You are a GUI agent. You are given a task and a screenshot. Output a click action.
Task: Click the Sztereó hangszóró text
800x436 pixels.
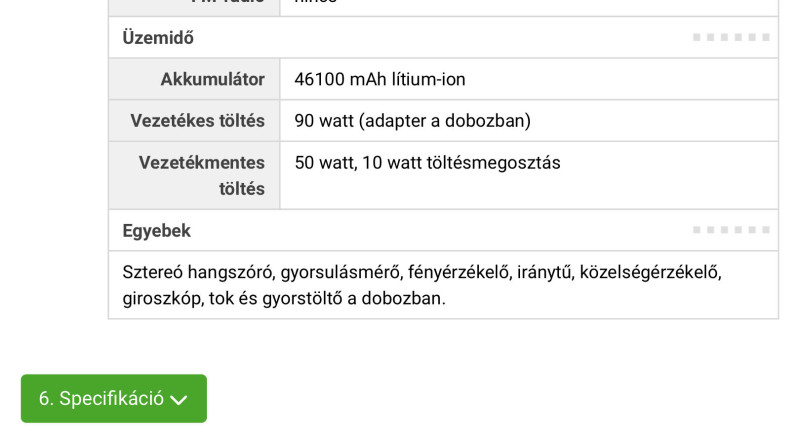pyautogui.click(x=196, y=272)
